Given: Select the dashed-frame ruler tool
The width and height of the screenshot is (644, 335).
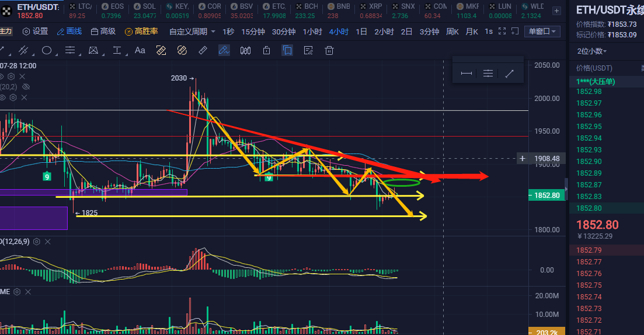Looking at the screenshot, I should click(x=161, y=51).
